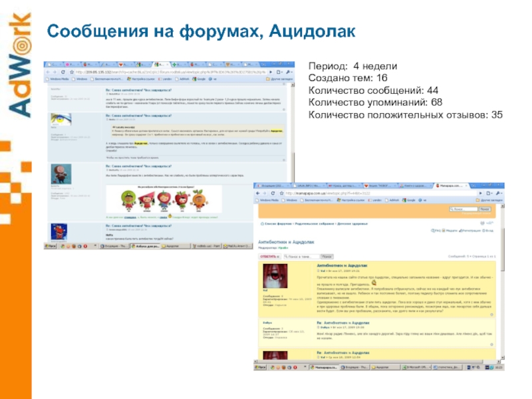Click the Поиск button in the orange forum header
This screenshot has height=399, width=532.
[485, 209]
